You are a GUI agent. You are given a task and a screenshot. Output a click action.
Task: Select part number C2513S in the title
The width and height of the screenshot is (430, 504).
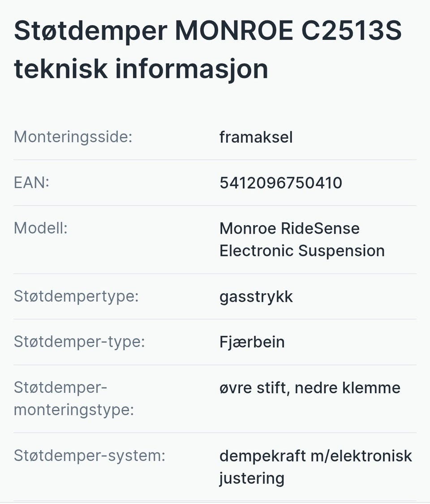pyautogui.click(x=351, y=31)
